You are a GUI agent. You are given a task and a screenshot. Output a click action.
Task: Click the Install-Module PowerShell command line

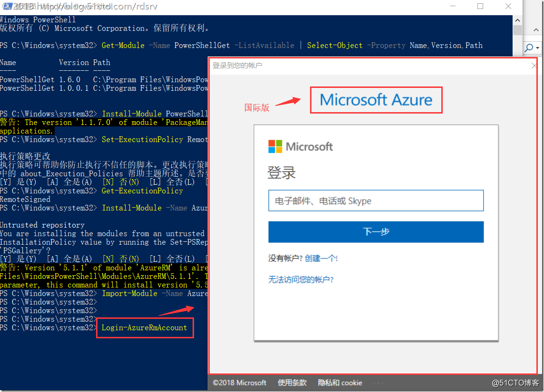155,114
